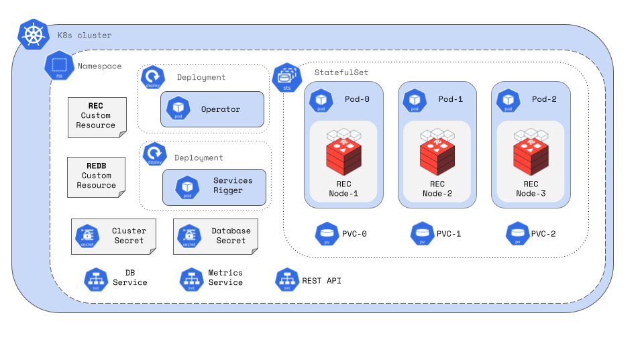Select the Pod-1 pod icon
This screenshot has width=644, height=362.
pos(416,100)
